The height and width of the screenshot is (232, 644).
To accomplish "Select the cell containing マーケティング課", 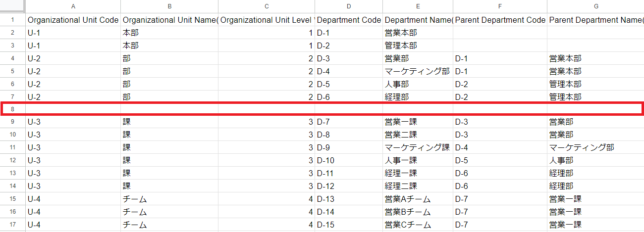I will pos(417,147).
